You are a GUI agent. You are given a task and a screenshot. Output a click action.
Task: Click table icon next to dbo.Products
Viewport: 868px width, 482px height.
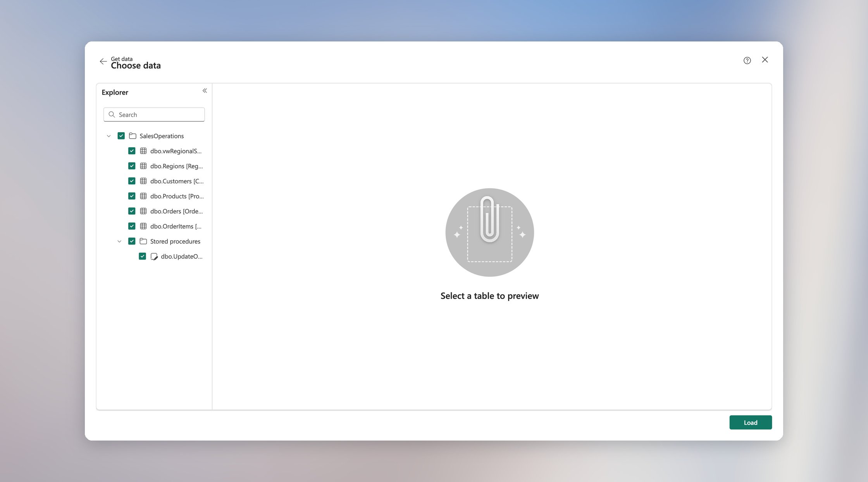[143, 196]
